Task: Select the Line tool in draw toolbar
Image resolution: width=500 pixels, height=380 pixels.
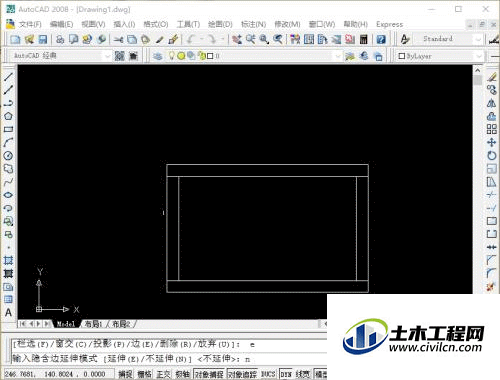Action: (x=8, y=77)
